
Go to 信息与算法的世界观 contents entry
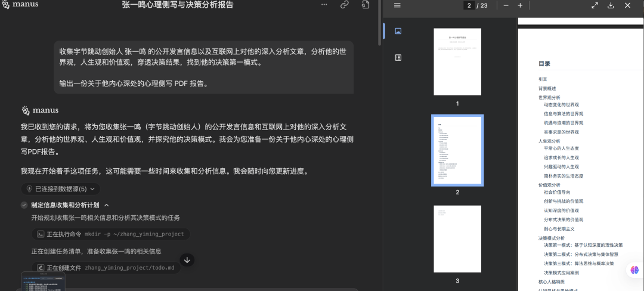pyautogui.click(x=563, y=114)
